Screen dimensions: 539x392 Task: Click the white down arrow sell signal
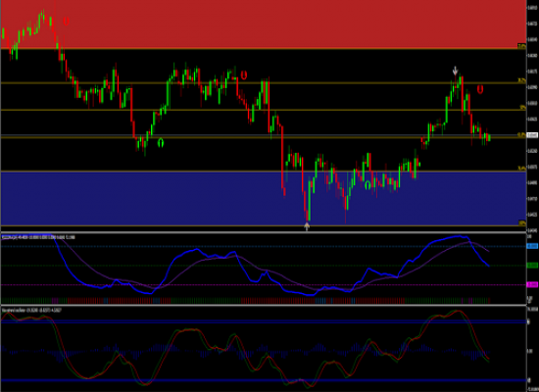[x=455, y=71]
